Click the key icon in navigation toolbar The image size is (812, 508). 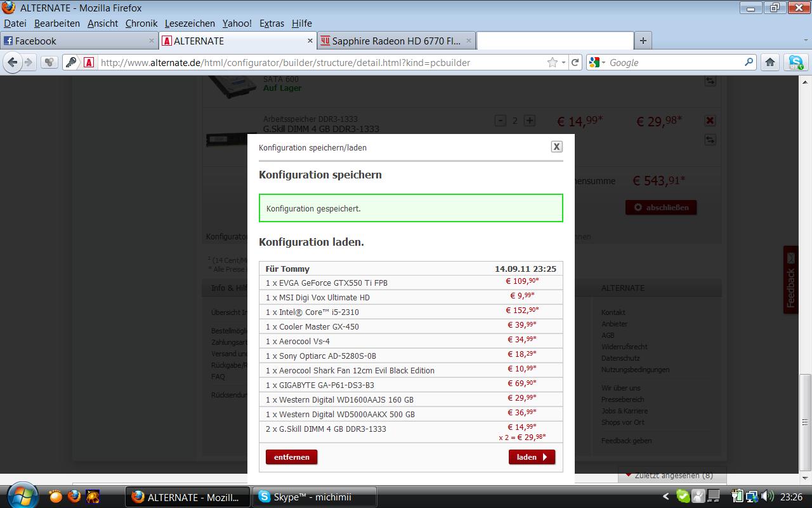[70, 62]
